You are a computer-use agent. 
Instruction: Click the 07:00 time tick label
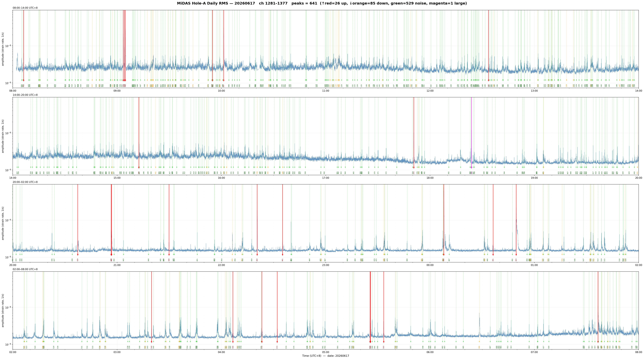tap(534, 352)
